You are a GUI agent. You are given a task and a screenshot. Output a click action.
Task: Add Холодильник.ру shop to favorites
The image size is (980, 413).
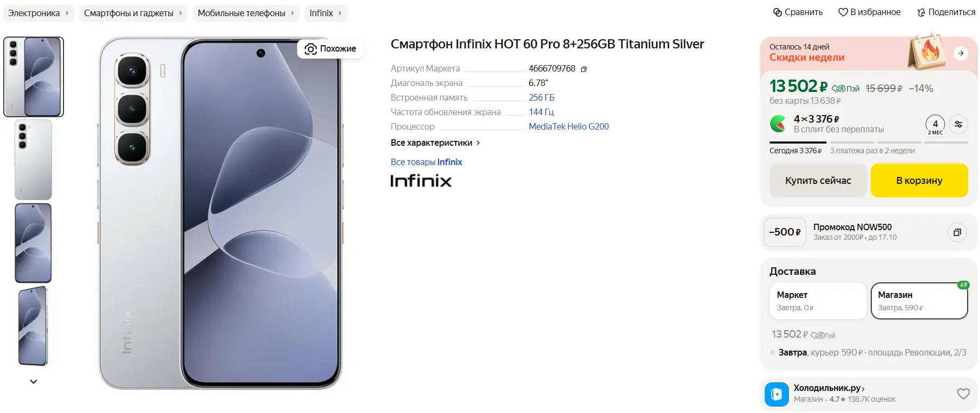pos(963,394)
